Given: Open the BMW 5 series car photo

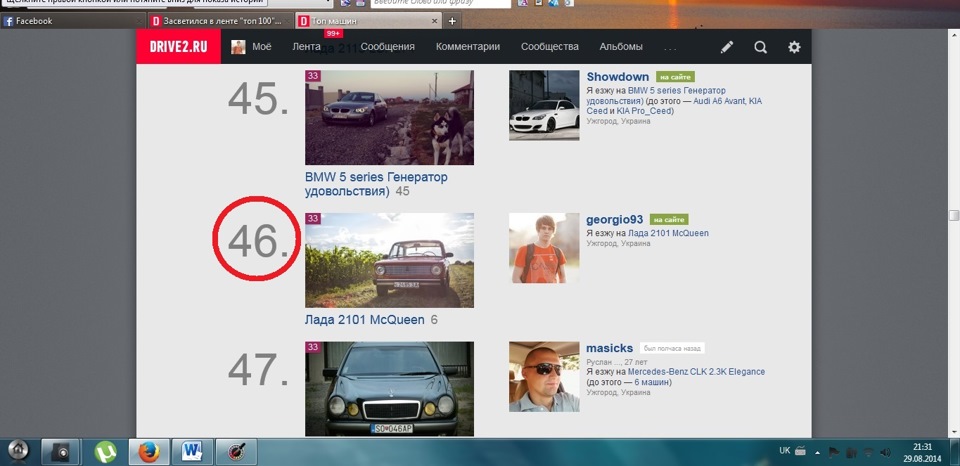Looking at the screenshot, I should [x=389, y=118].
